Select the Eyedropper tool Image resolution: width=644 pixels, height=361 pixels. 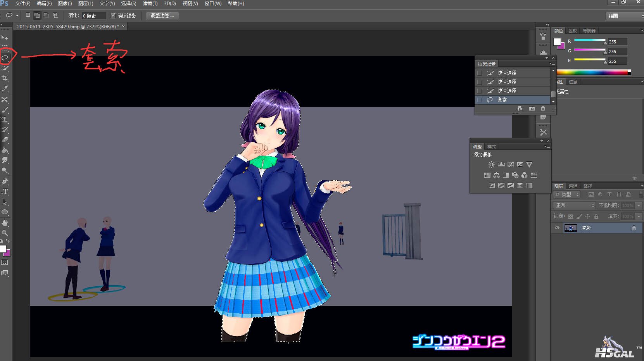coord(5,89)
